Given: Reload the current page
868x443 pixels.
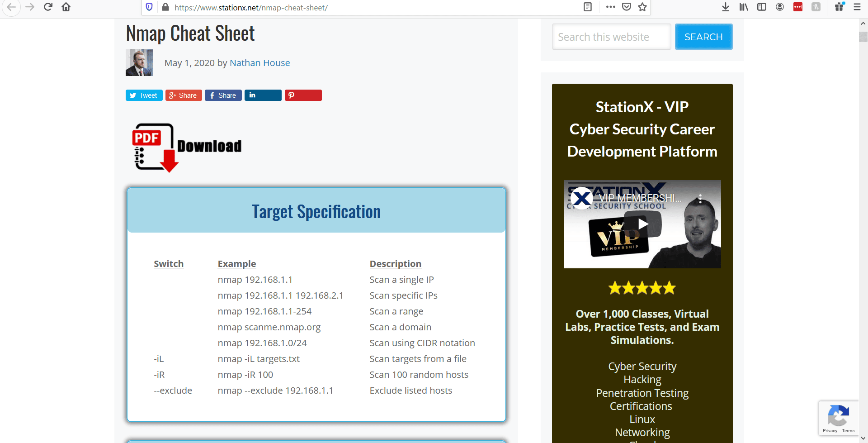Looking at the screenshot, I should (48, 7).
